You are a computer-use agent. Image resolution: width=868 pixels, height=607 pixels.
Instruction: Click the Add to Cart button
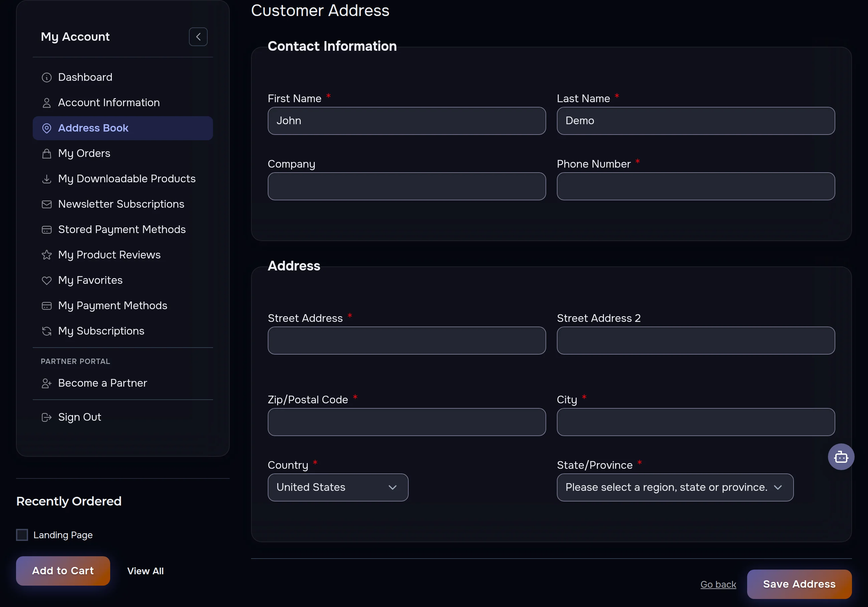(x=63, y=571)
